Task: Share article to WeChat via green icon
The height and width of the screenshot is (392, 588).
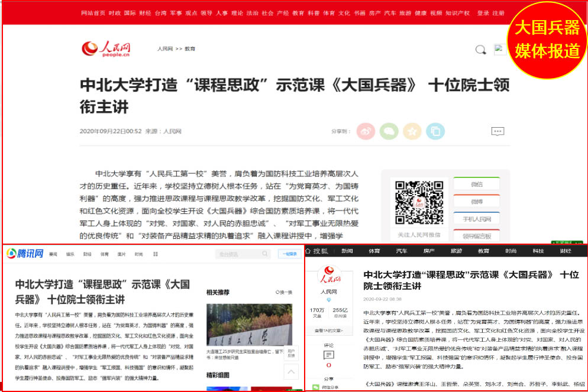Action: click(x=389, y=131)
